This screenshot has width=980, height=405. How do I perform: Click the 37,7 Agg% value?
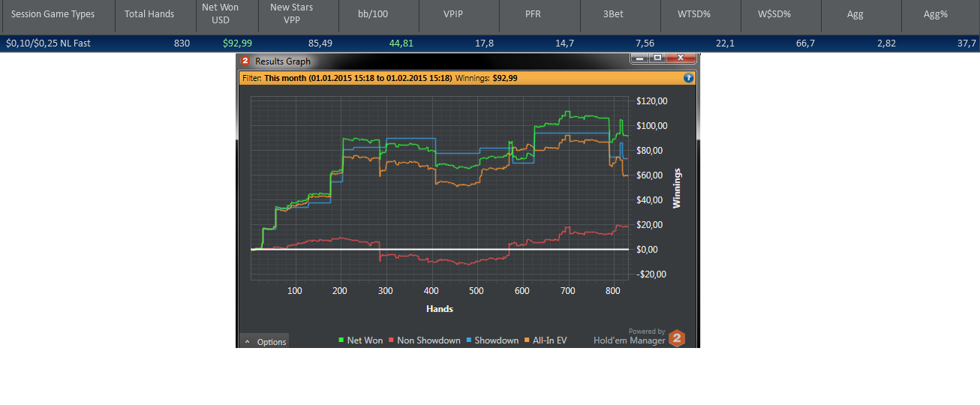(x=967, y=43)
